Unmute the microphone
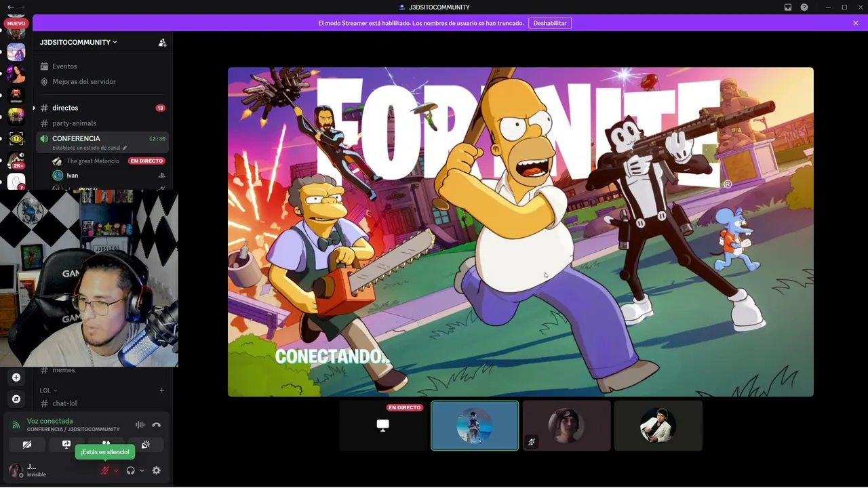This screenshot has height=488, width=868. 104,470
